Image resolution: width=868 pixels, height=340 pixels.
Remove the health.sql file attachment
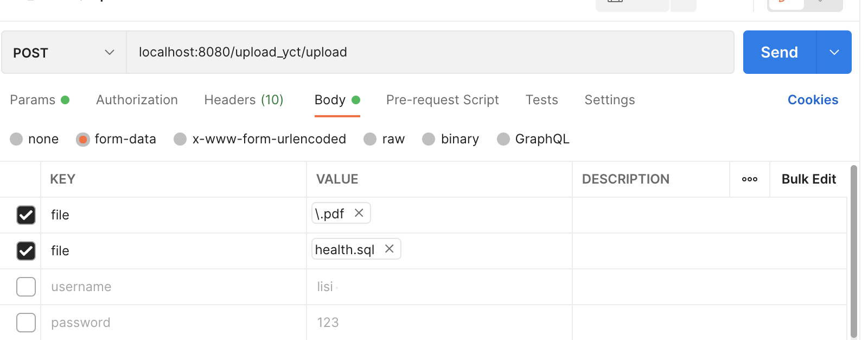point(389,249)
